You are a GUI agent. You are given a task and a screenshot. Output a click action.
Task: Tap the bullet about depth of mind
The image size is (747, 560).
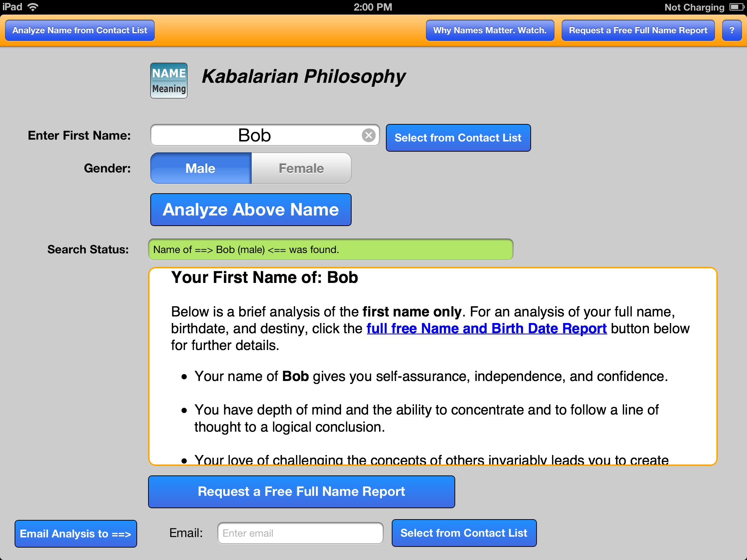click(426, 418)
